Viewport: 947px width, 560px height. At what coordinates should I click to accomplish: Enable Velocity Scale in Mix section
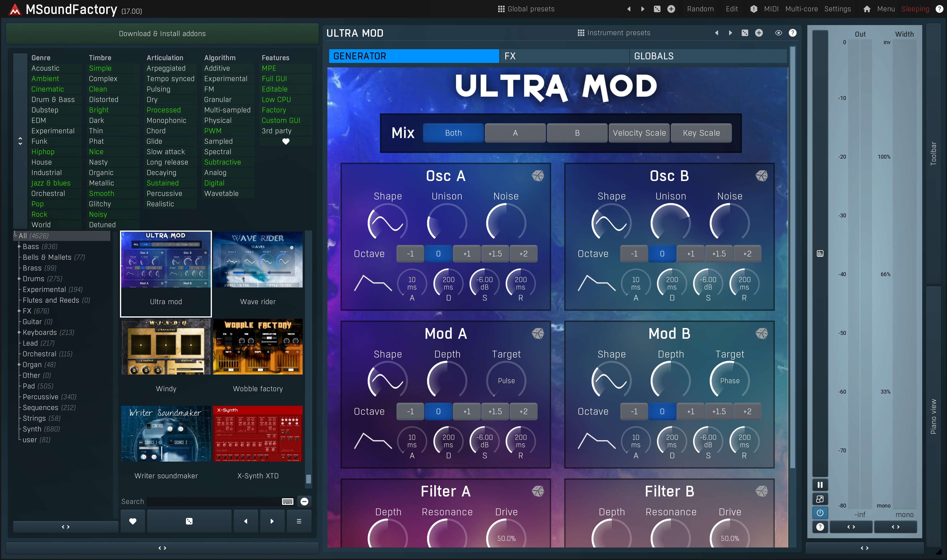pyautogui.click(x=639, y=133)
